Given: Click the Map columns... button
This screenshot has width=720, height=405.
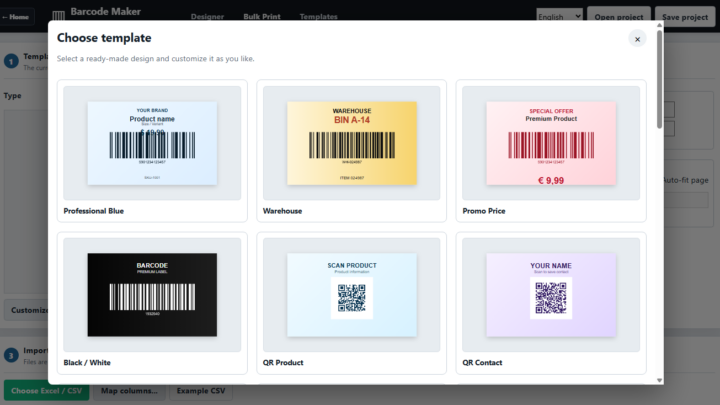Looking at the screenshot, I should point(129,391).
